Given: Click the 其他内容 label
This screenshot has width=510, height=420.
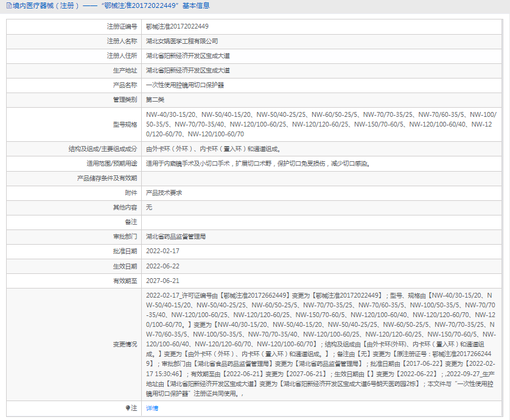Looking at the screenshot, I should [x=125, y=208].
